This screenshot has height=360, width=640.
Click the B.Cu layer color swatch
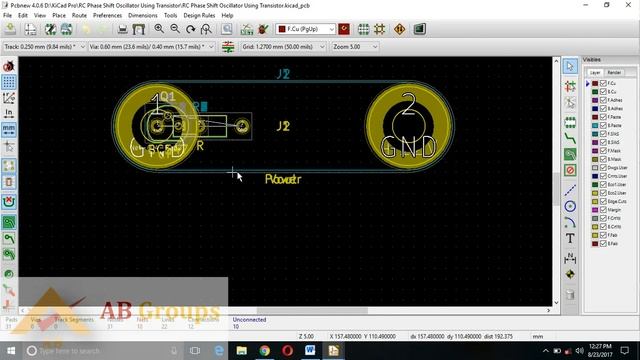click(x=595, y=92)
